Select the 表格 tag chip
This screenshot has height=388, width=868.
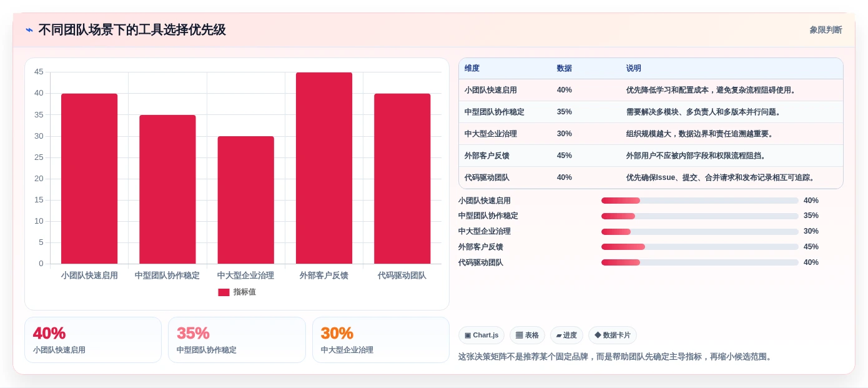pyautogui.click(x=527, y=336)
